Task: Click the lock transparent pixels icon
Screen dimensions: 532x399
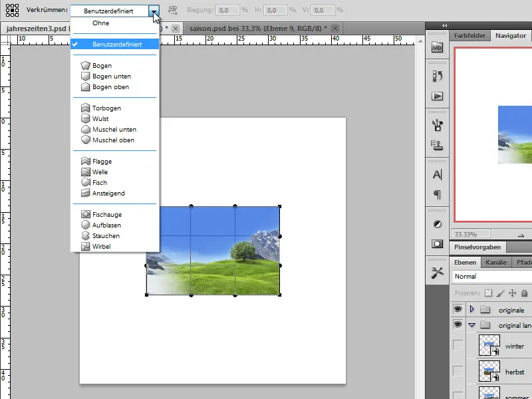Action: 488,293
